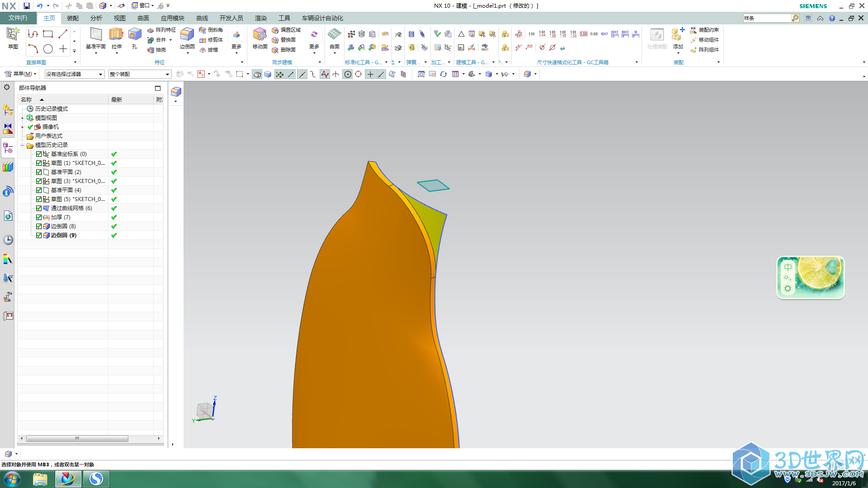Open the selection filter dropdown (没有选择过滤器)
The height and width of the screenshot is (488, 868).
pyautogui.click(x=74, y=74)
